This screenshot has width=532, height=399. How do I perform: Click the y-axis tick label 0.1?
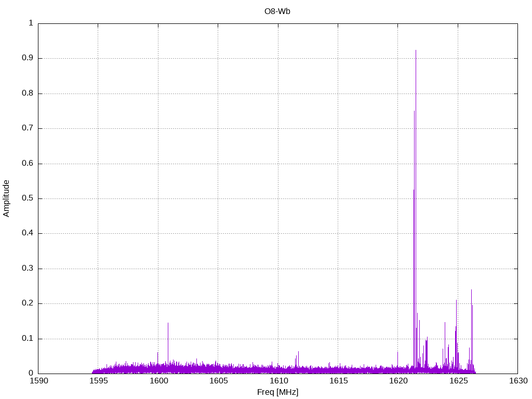point(28,339)
